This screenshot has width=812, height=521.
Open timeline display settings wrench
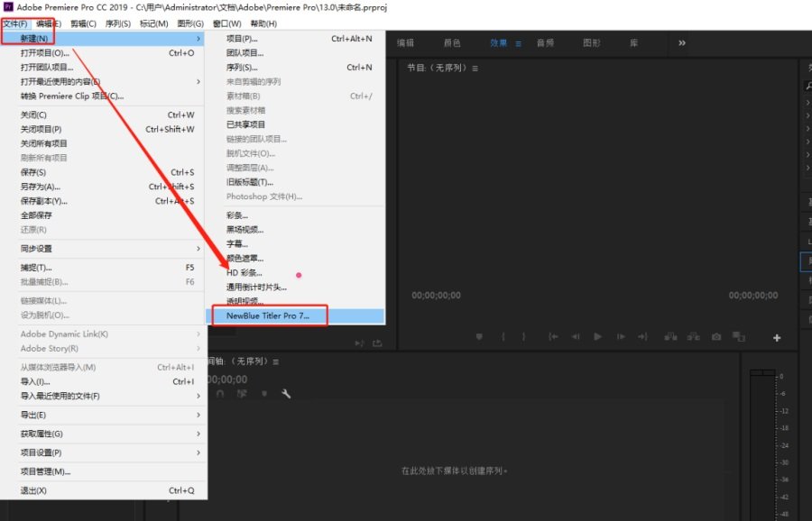286,394
